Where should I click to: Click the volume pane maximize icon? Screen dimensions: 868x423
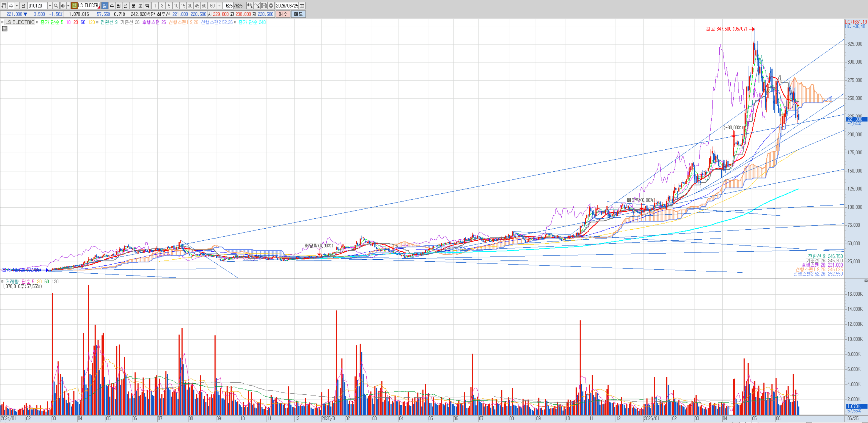pyautogui.click(x=866, y=281)
